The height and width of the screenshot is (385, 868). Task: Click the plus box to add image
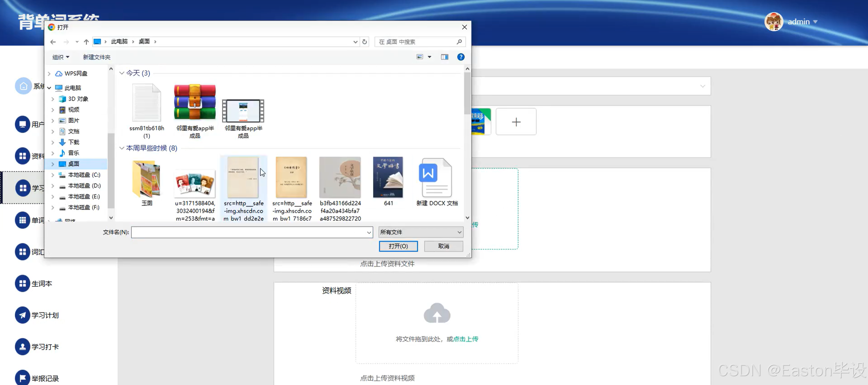[x=516, y=122]
